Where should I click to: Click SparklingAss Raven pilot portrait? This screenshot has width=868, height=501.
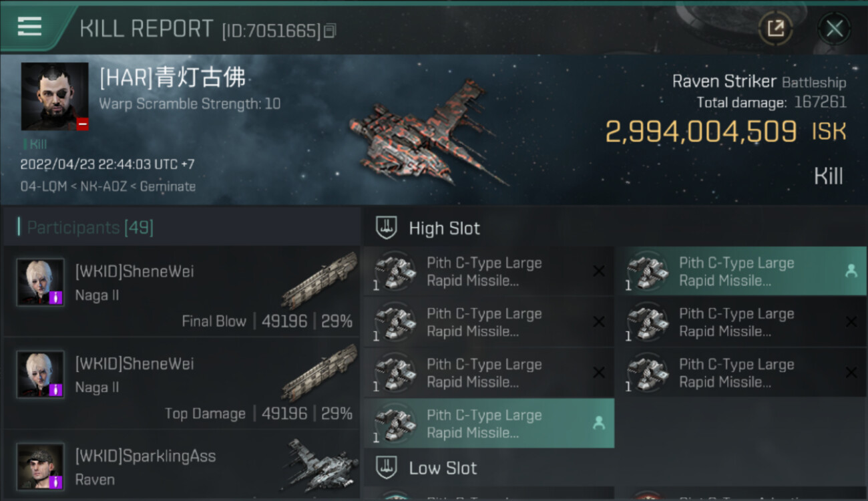pyautogui.click(x=40, y=466)
